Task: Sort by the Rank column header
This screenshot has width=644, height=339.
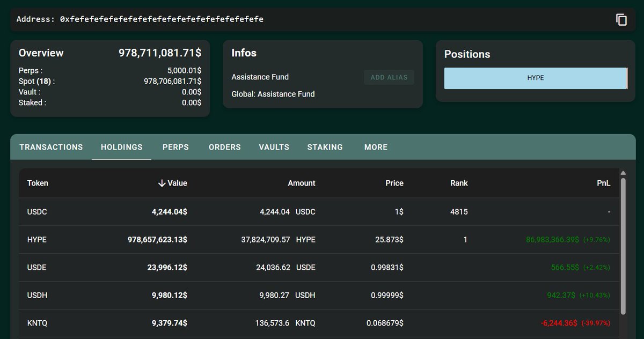Action: point(459,183)
